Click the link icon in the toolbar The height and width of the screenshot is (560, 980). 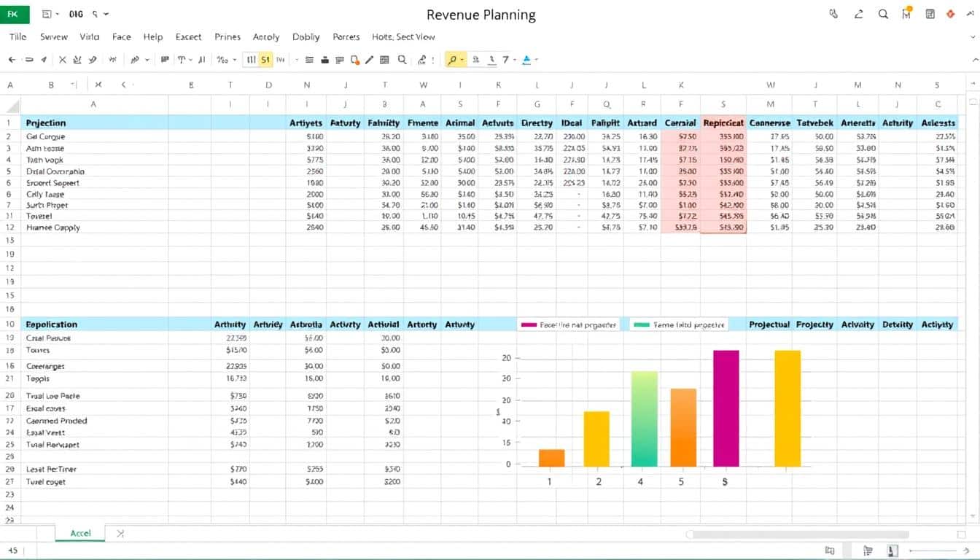(421, 60)
